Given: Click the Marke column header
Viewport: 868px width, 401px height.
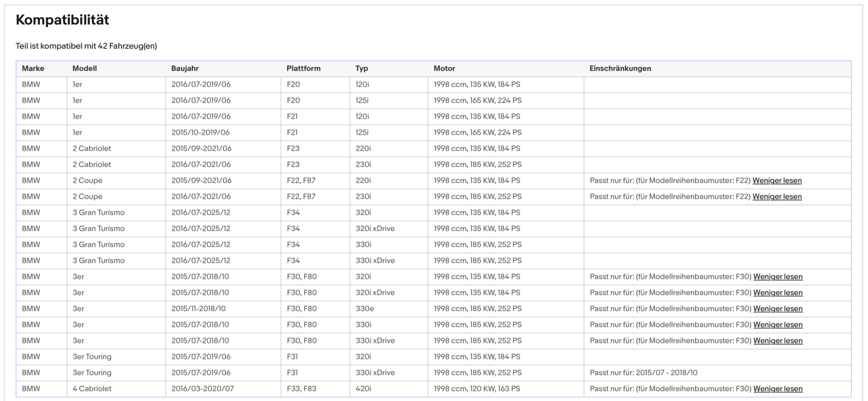Looking at the screenshot, I should [33, 68].
